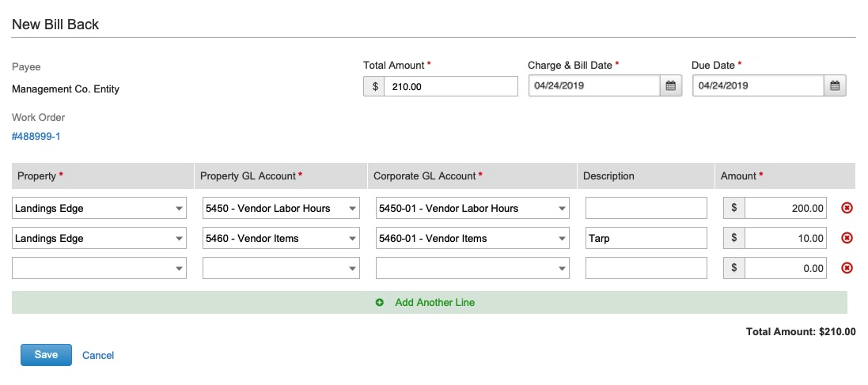Open the 5460-01 - Vendor Items corporate GL dropdown
The image size is (868, 385).
472,238
